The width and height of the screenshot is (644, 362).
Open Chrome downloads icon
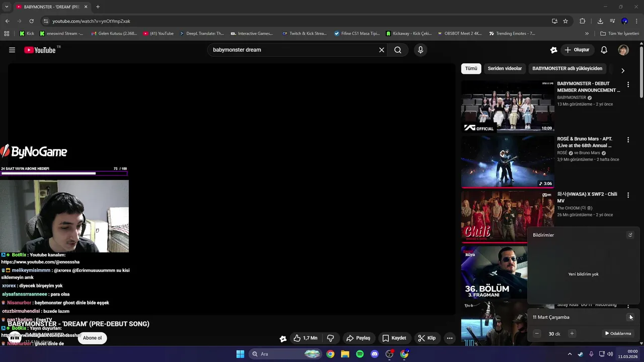coord(600,21)
